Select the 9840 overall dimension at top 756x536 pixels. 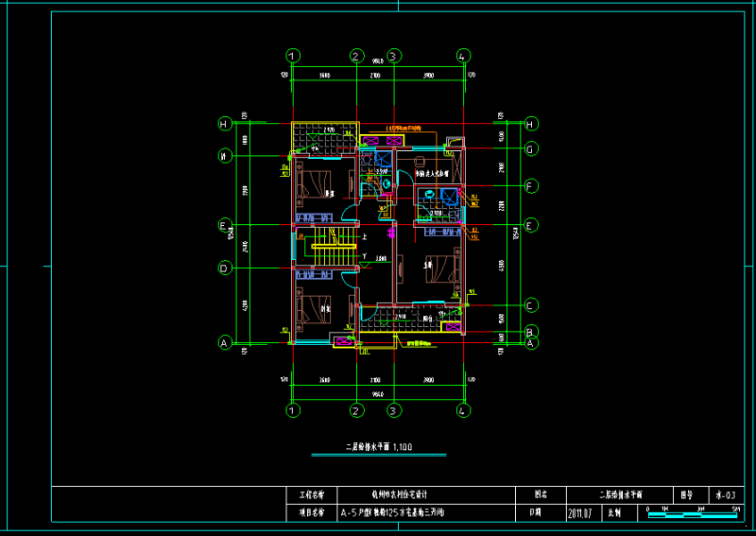pos(377,64)
